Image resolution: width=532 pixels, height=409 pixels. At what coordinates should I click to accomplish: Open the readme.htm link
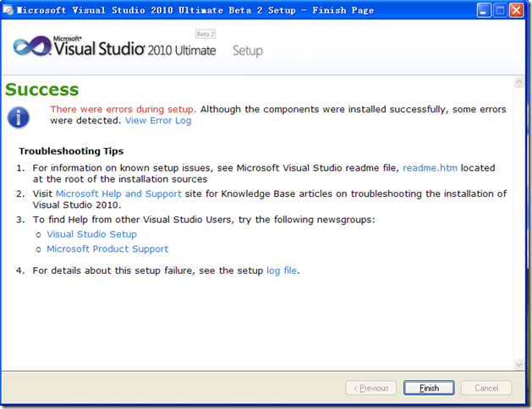430,168
